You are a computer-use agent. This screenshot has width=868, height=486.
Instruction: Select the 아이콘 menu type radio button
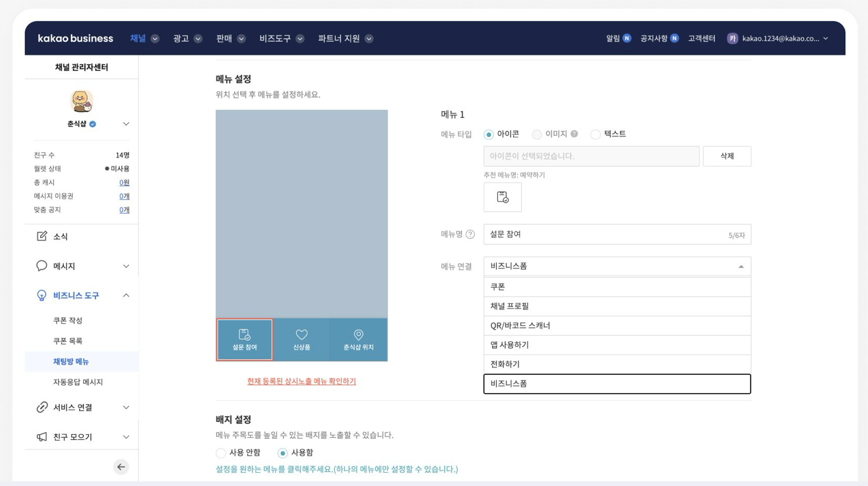[489, 134]
